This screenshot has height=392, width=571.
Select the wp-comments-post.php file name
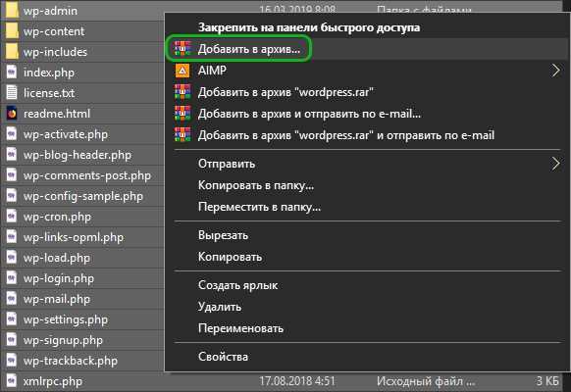coord(87,175)
